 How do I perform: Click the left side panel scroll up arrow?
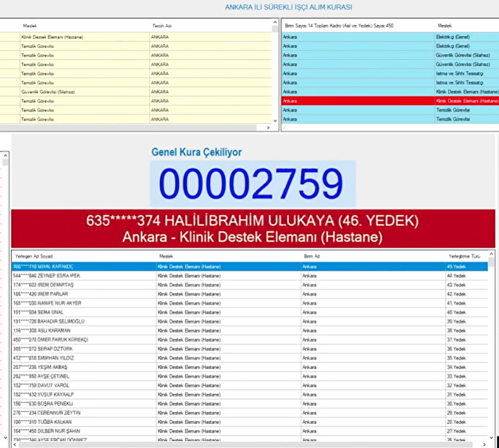(x=5, y=156)
